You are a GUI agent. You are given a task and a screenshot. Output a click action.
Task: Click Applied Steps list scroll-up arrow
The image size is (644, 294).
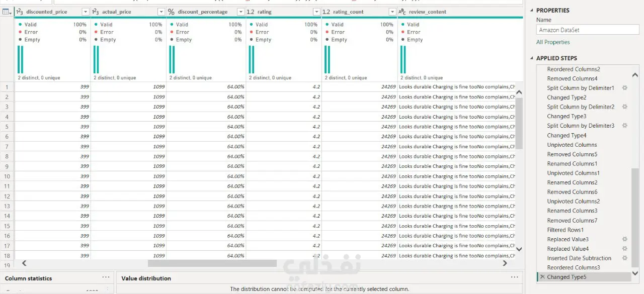pos(635,75)
